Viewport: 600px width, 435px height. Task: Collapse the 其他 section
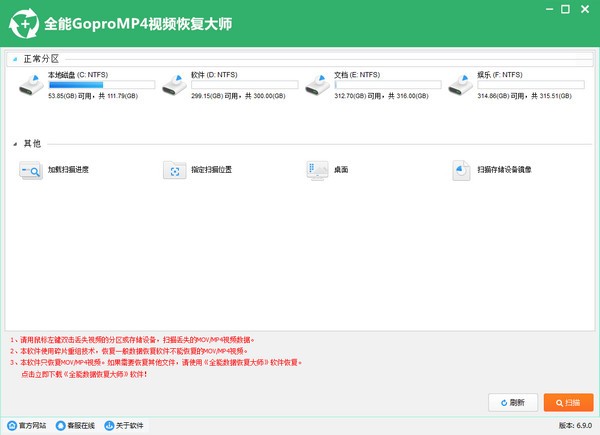15,144
